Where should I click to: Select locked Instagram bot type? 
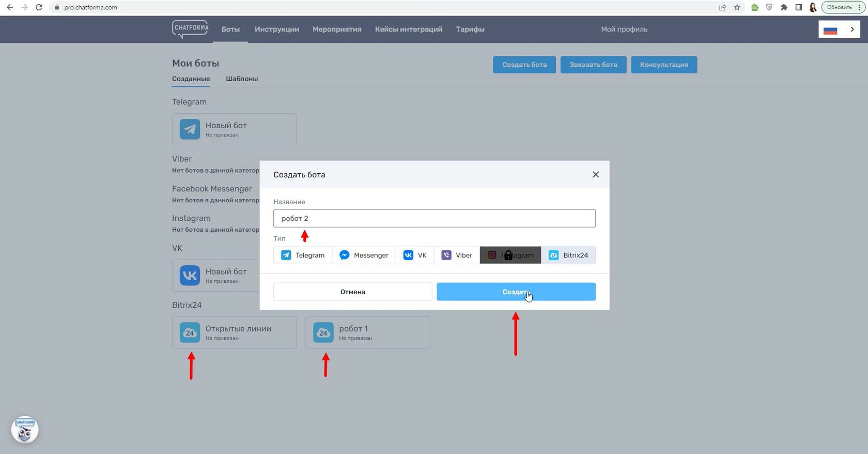pyautogui.click(x=510, y=255)
